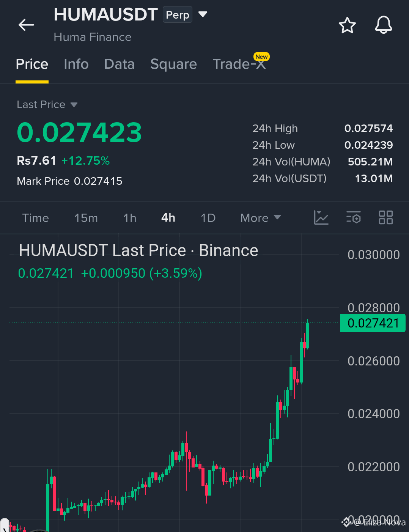Image resolution: width=409 pixels, height=532 pixels.
Task: Click the 0.027423 last price value
Action: 79,132
